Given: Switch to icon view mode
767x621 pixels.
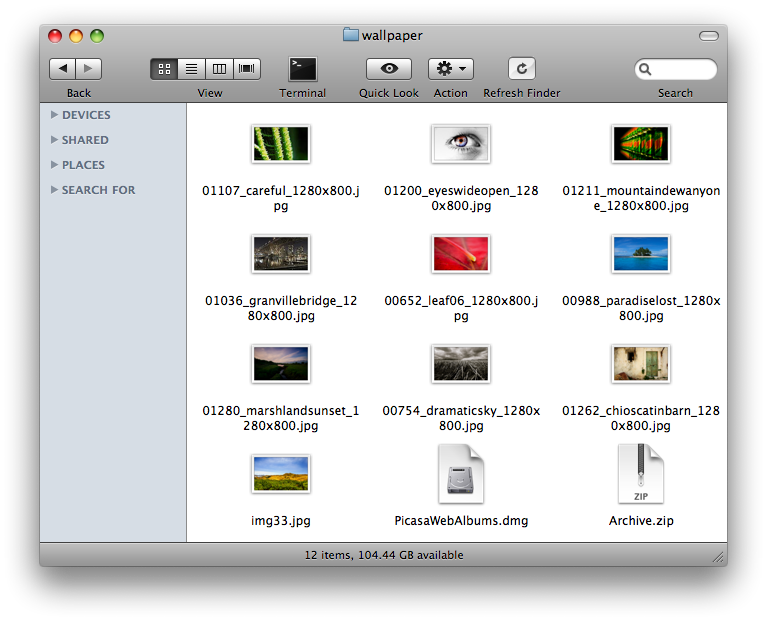Looking at the screenshot, I should (x=164, y=69).
